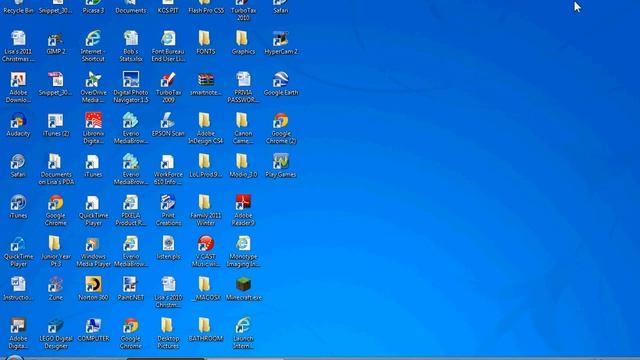Launch Adobe Reader 9
This screenshot has width=640, height=360.
pyautogui.click(x=243, y=210)
